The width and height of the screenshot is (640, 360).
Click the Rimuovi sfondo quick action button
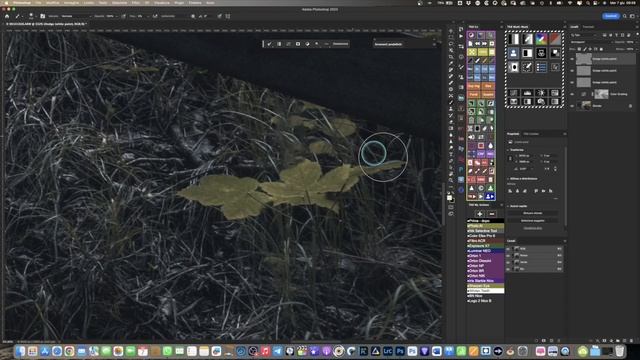click(533, 213)
